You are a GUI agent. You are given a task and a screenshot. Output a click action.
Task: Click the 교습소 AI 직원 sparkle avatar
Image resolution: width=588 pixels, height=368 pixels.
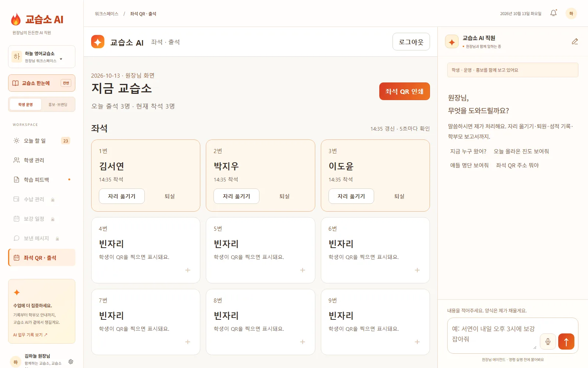coord(452,42)
